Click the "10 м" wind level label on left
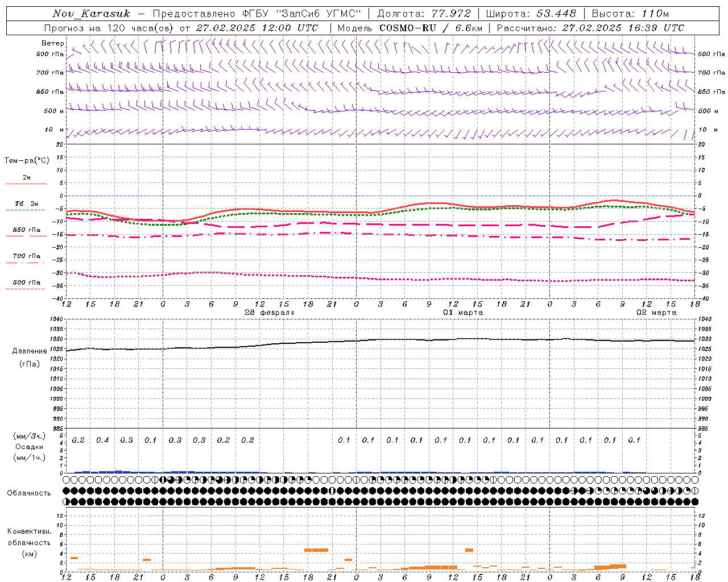Image resolution: width=728 pixels, height=582 pixels. (x=54, y=130)
